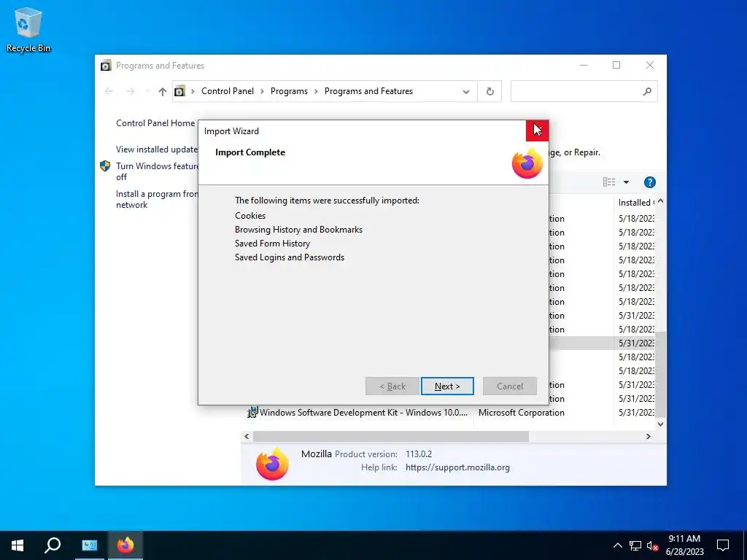Open Recycle Bin on desktop
This screenshot has height=560, width=747.
click(28, 30)
